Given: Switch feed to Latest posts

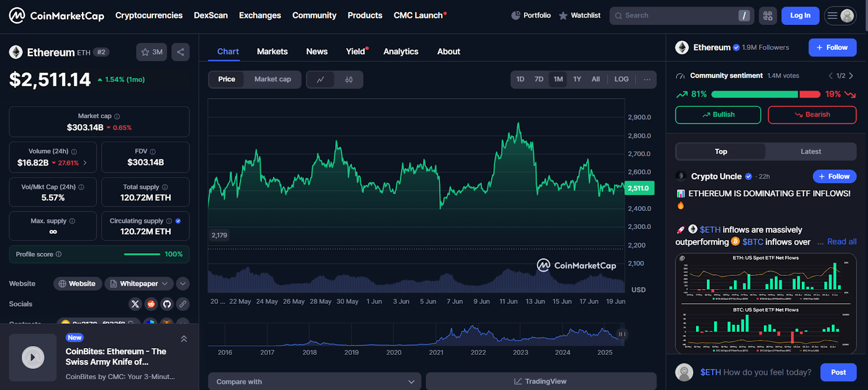Looking at the screenshot, I should [810, 152].
